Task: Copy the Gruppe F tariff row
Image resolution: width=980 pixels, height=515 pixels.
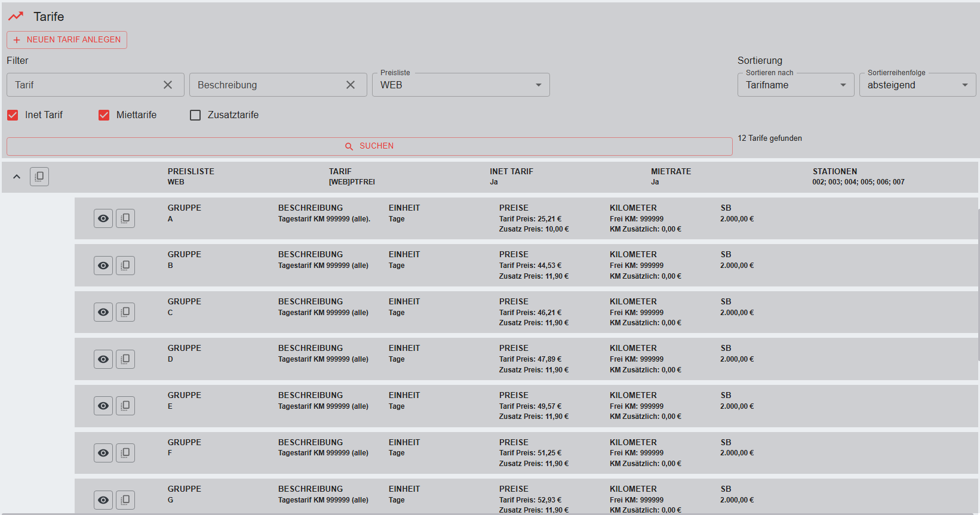Action: point(125,453)
